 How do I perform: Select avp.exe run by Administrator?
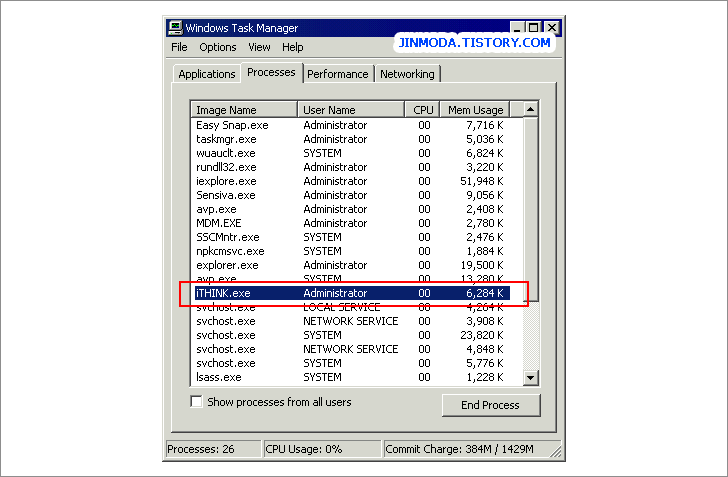point(350,209)
